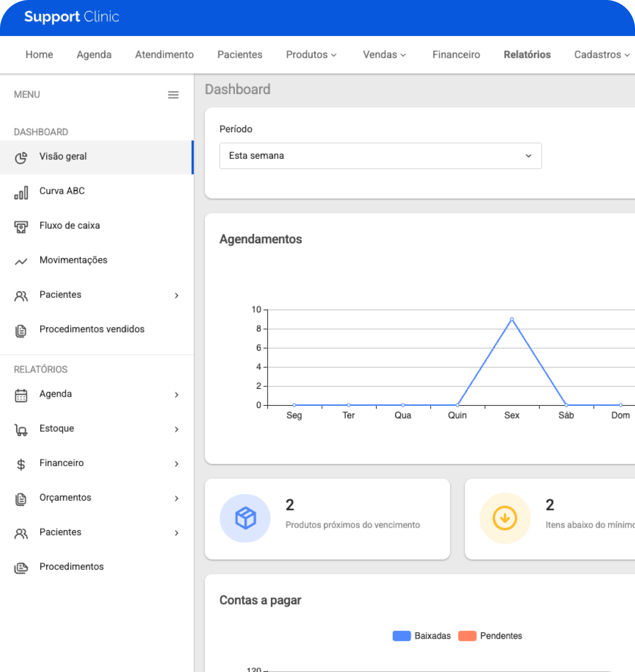Click the yellow down-arrow minimum stock icon
Viewport: 635px width, 672px height.
(x=505, y=518)
